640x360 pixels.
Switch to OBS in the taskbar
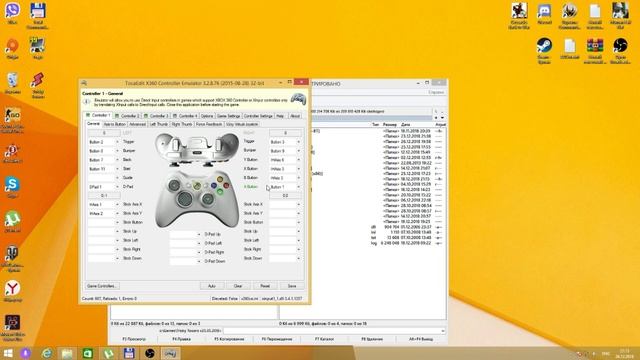149,353
